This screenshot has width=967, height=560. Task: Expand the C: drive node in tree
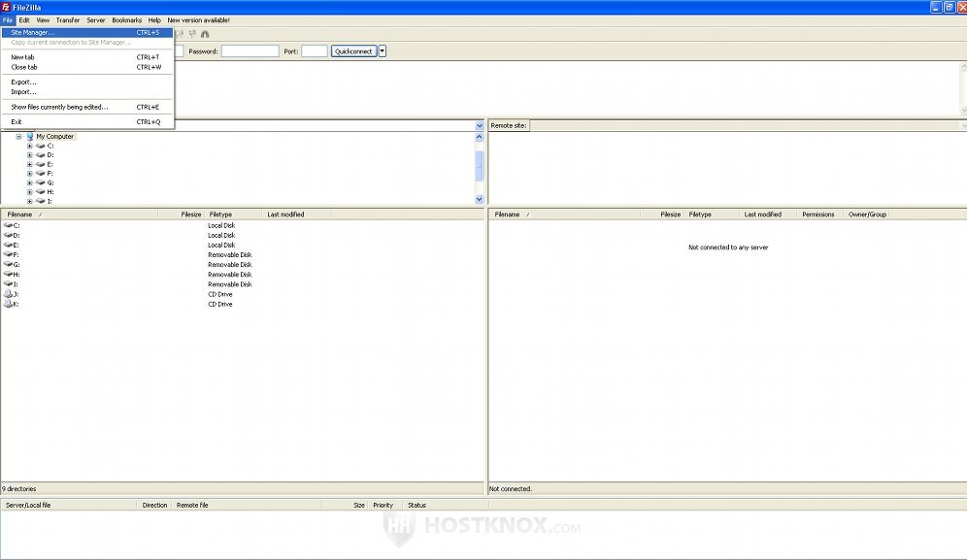point(29,146)
